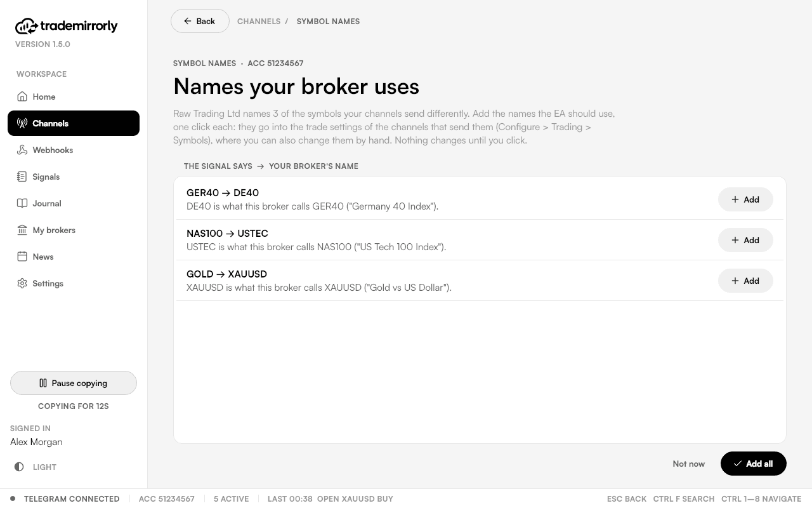Click the My brokers bank icon

[x=22, y=230]
